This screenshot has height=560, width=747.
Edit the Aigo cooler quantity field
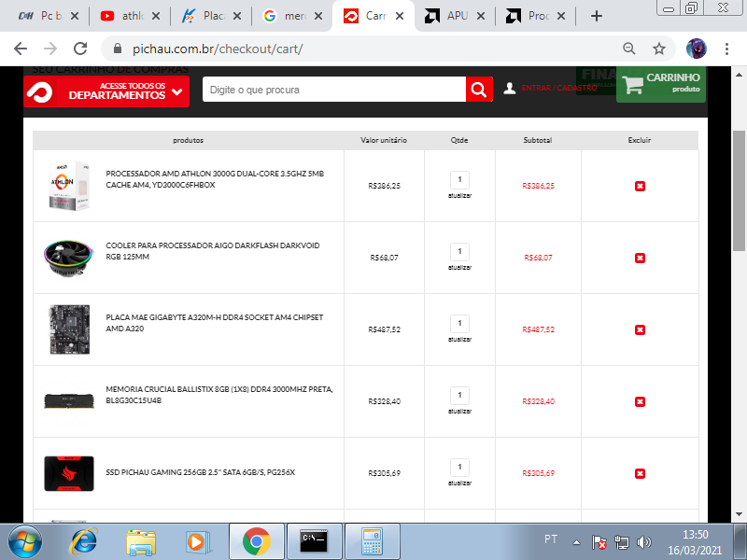click(x=459, y=251)
